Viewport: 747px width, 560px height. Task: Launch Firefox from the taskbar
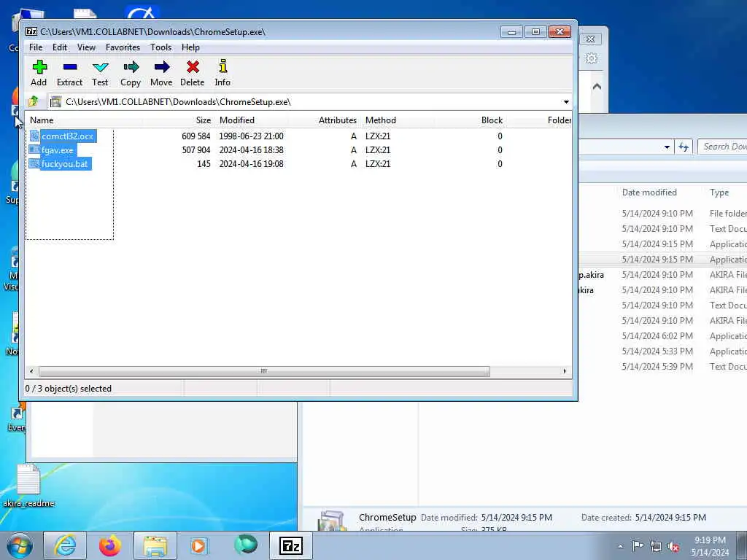tap(110, 545)
